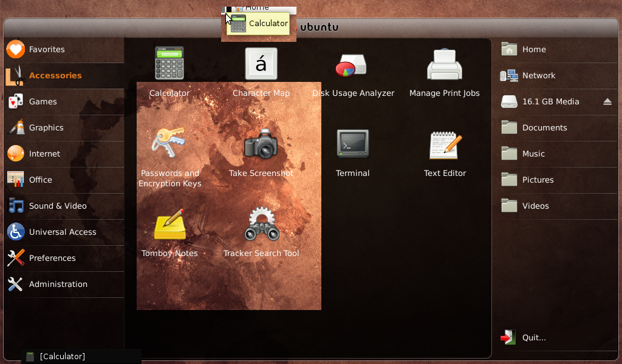Eject the 16.1 GB Media drive

pyautogui.click(x=607, y=102)
